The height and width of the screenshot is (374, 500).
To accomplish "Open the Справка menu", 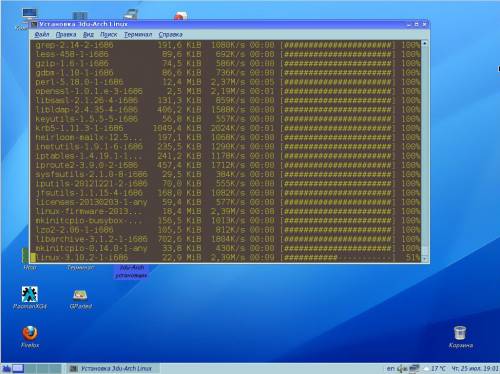I will pyautogui.click(x=170, y=35).
